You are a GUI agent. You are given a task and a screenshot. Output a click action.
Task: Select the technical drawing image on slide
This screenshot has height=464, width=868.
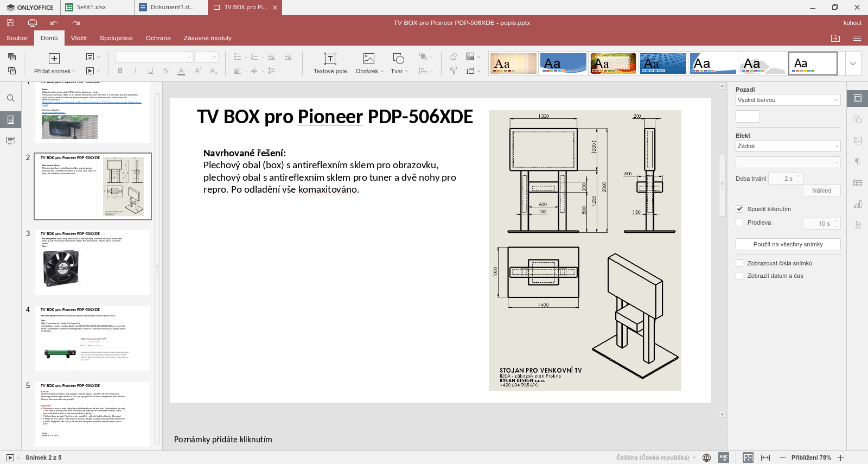click(x=585, y=250)
